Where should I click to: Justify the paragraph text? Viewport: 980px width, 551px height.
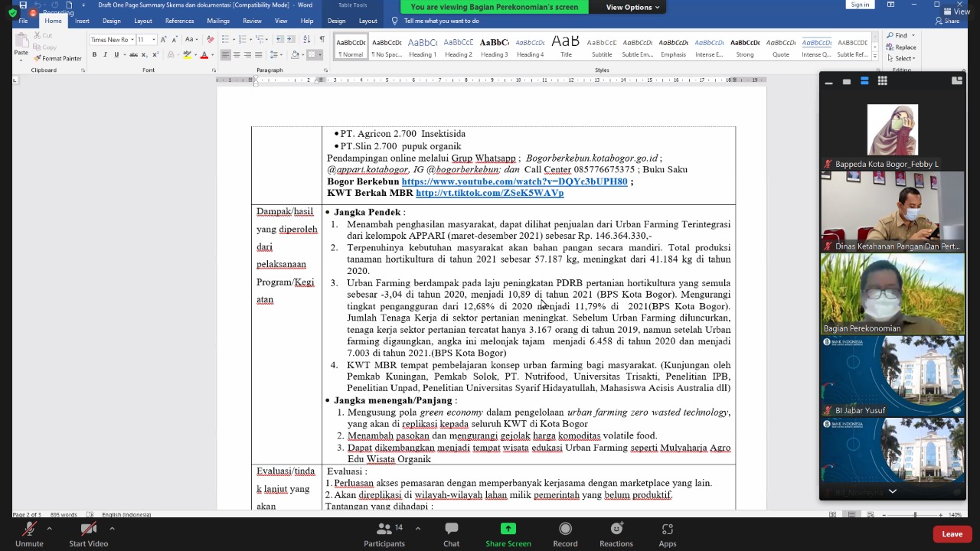[x=259, y=55]
